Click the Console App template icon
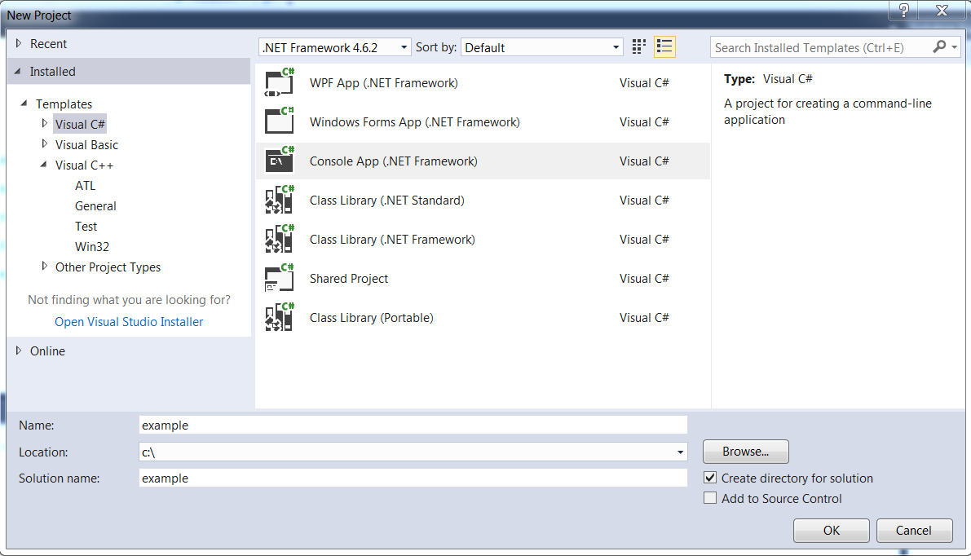Screen dimensions: 971x560 (280, 161)
